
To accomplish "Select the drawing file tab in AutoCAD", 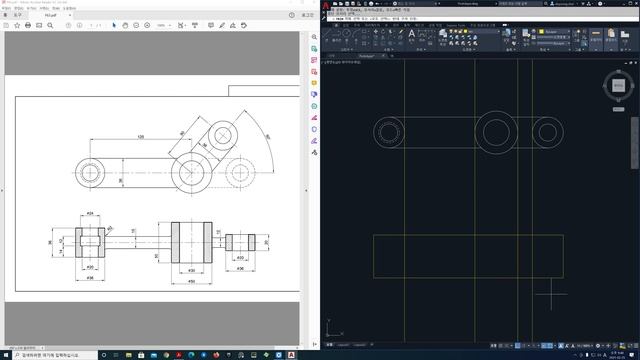I will [x=371, y=56].
